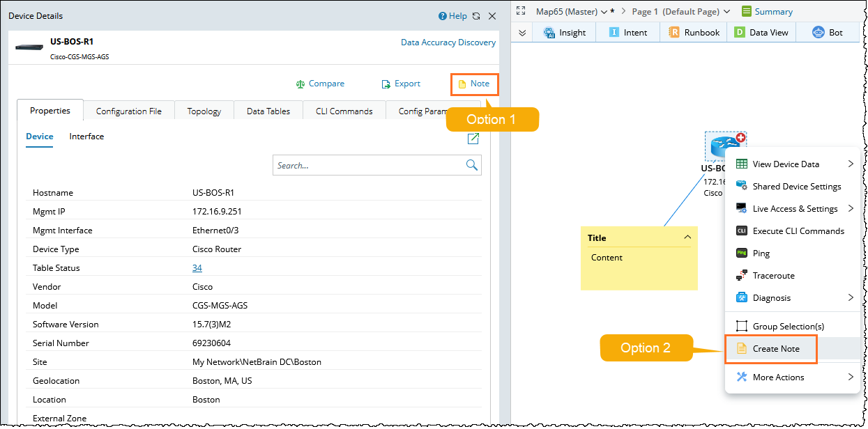Click the red plus on router icon

pyautogui.click(x=740, y=138)
